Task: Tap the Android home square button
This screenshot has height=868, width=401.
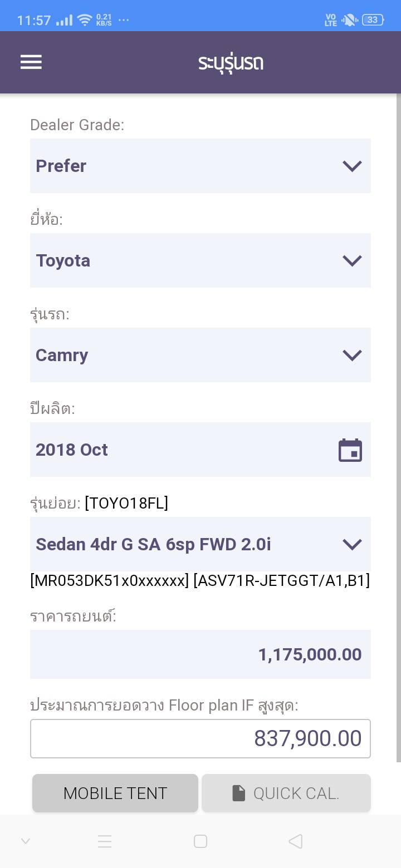Action: point(200,841)
